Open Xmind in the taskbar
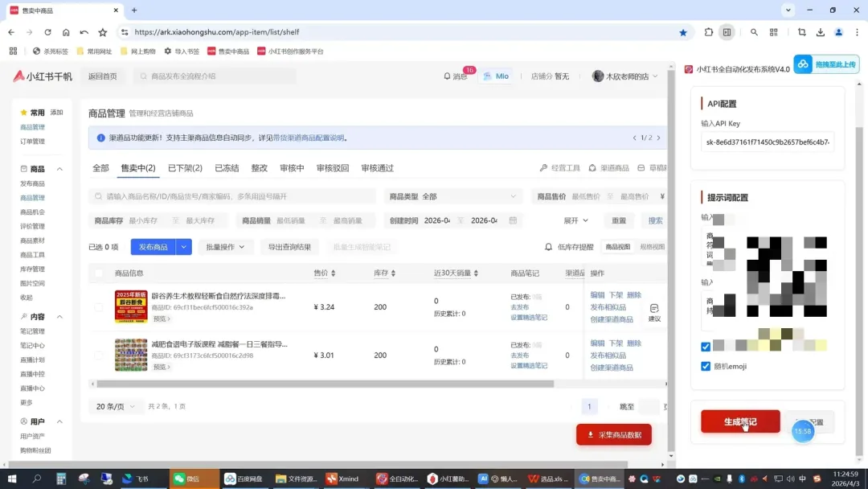 (x=342, y=479)
